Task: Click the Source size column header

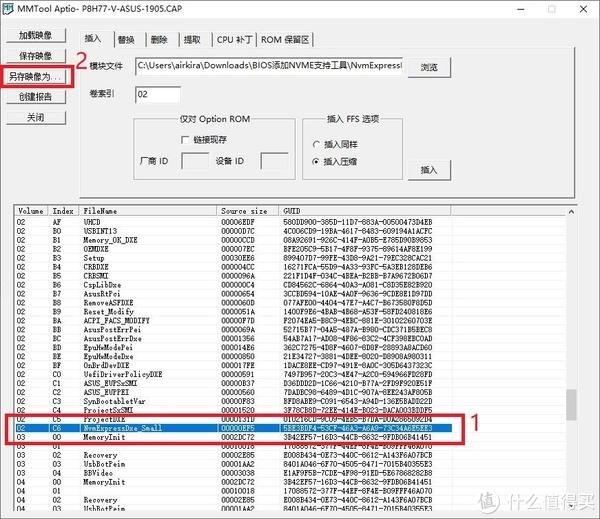Action: pos(248,211)
